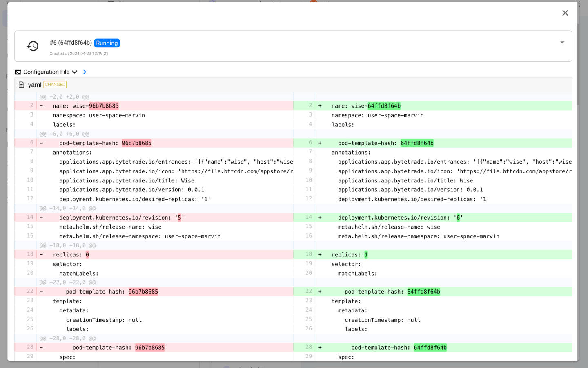Viewport: 588px width, 368px height.
Task: Click the '@@ -14,0 +14,0 @@' hunk header
Action: pos(67,208)
